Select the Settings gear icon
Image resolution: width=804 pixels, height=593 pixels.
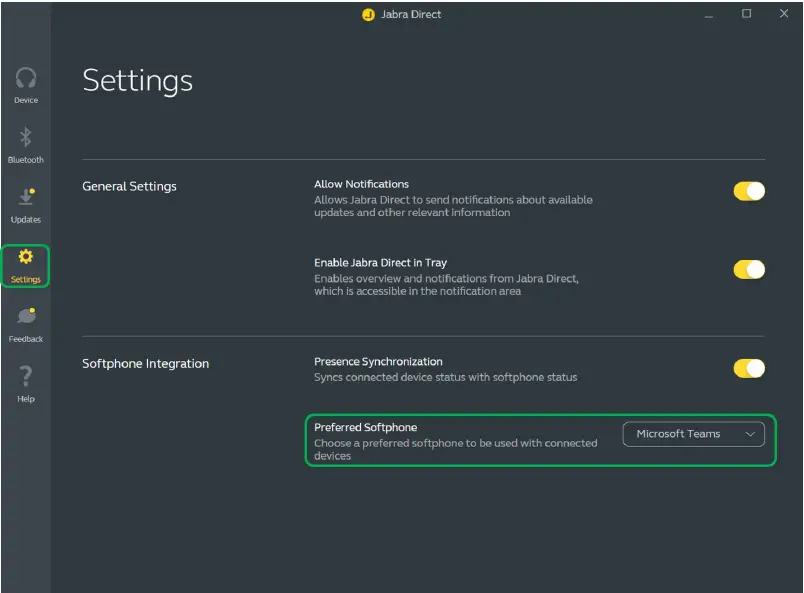pyautogui.click(x=26, y=258)
